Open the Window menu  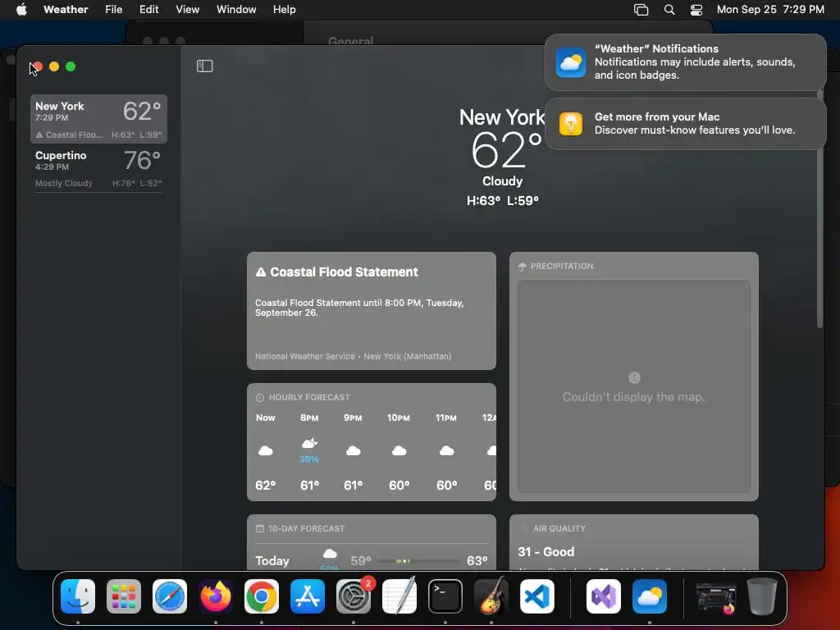tap(236, 10)
